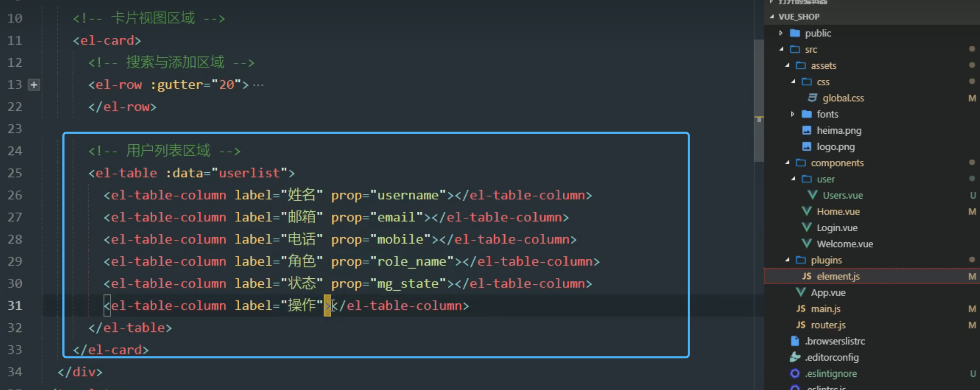980x390 pixels.
Task: Click the Vue icon beside Home.vue
Action: coord(807,211)
